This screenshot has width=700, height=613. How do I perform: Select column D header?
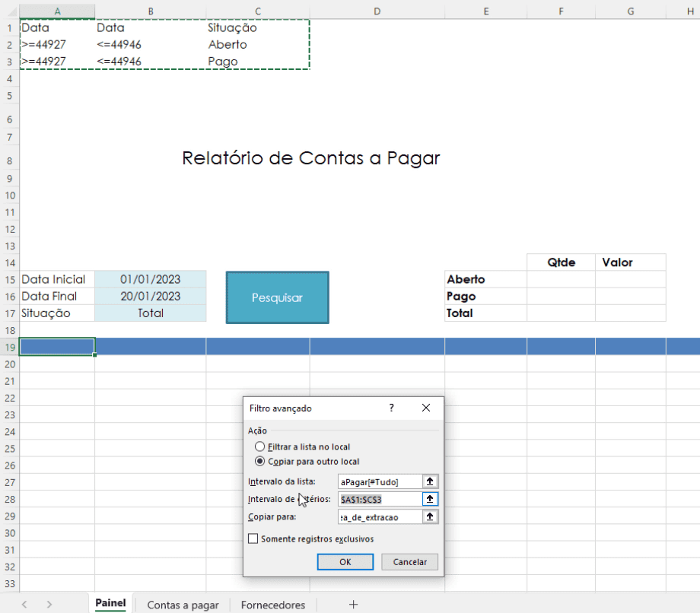(x=377, y=11)
